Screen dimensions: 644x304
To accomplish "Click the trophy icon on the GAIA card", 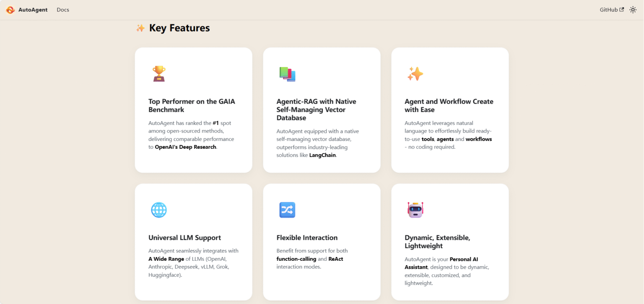I will tap(159, 73).
